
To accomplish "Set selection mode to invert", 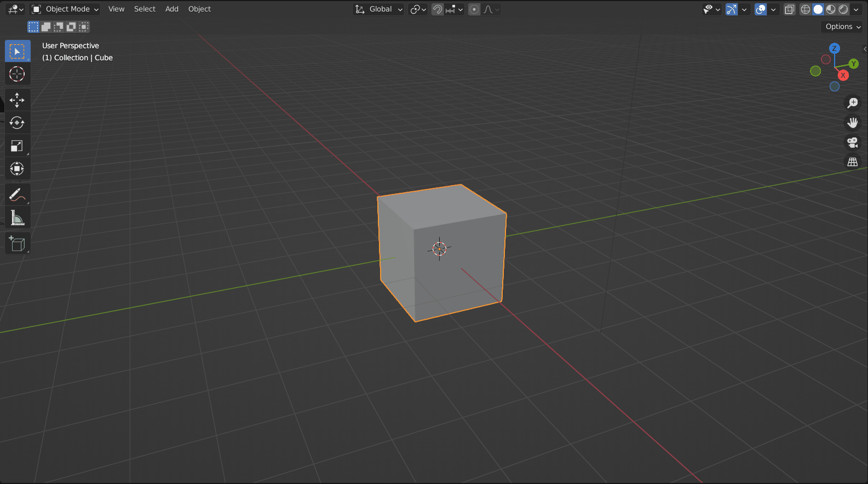I will 71,26.
